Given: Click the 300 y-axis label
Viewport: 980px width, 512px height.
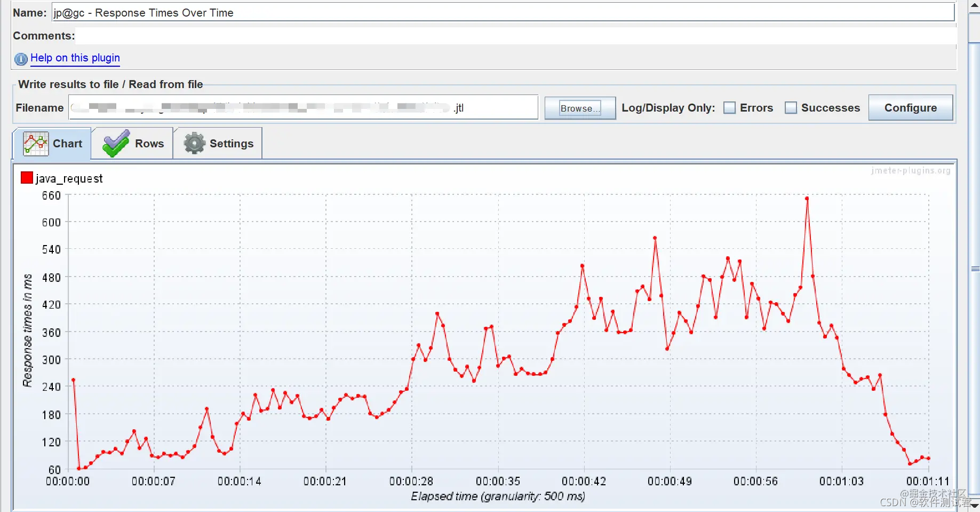Looking at the screenshot, I should point(51,360).
